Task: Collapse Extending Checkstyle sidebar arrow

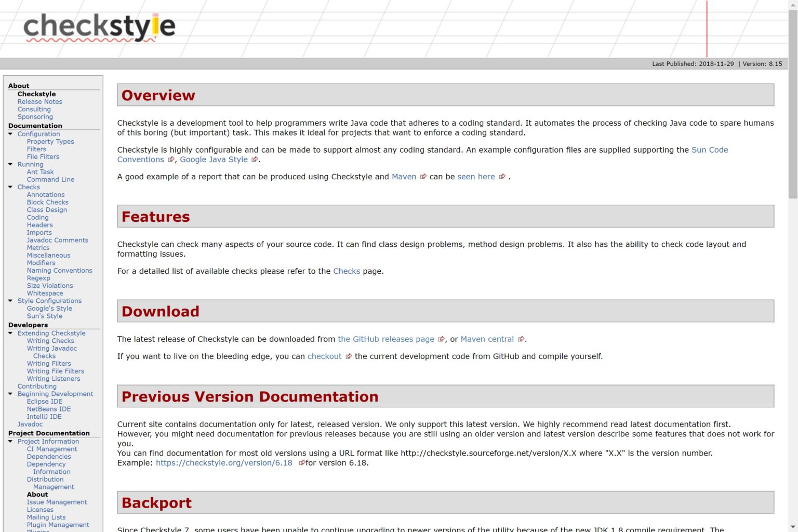Action: pos(10,333)
